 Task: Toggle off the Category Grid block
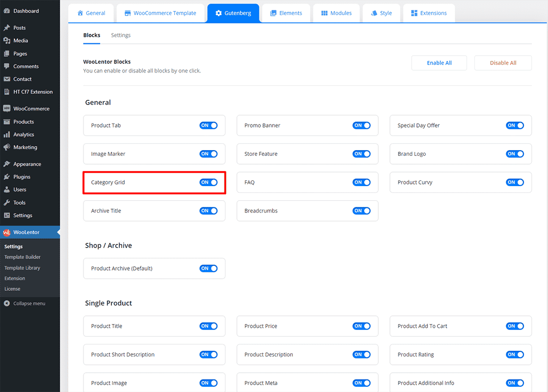208,182
